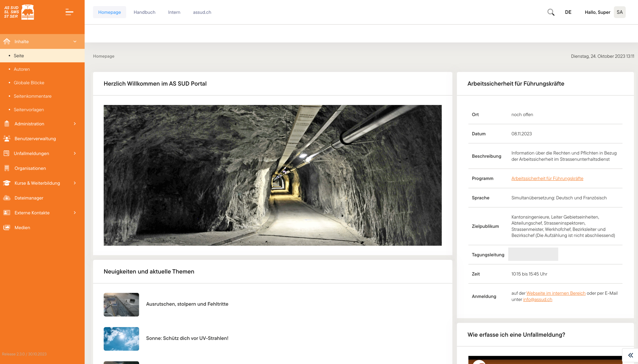
Task: Click the search magnifier icon
Action: pos(551,12)
